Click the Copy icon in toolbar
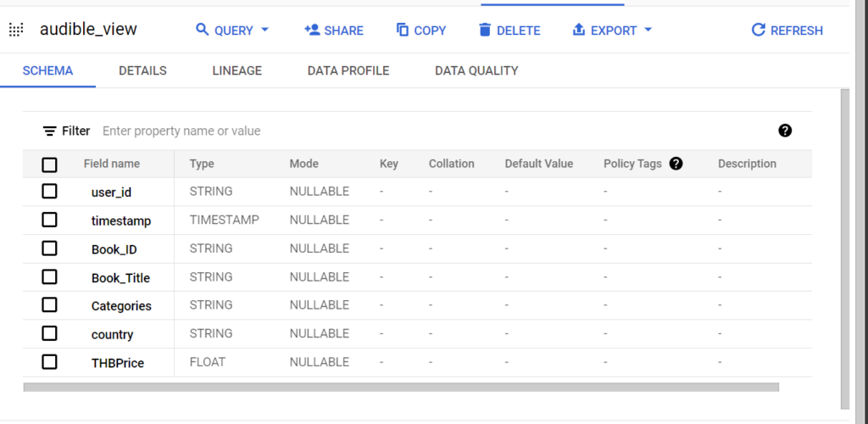 coord(403,30)
